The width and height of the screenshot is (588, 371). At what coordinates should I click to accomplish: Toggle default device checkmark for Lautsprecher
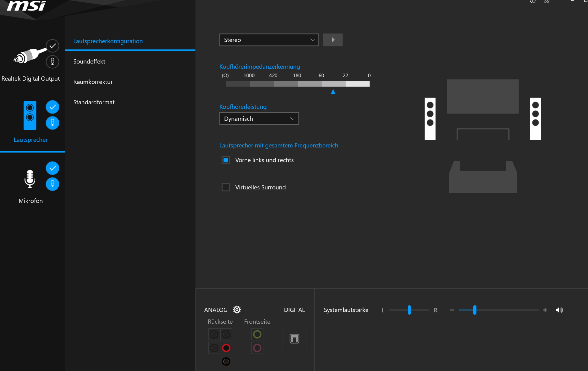coord(52,107)
